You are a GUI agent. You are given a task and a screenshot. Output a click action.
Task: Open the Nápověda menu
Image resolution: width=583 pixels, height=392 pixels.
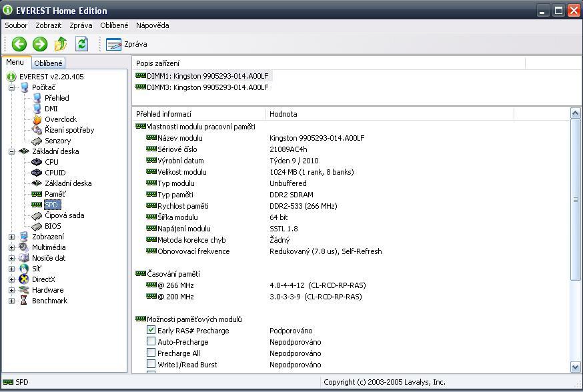pyautogui.click(x=153, y=25)
